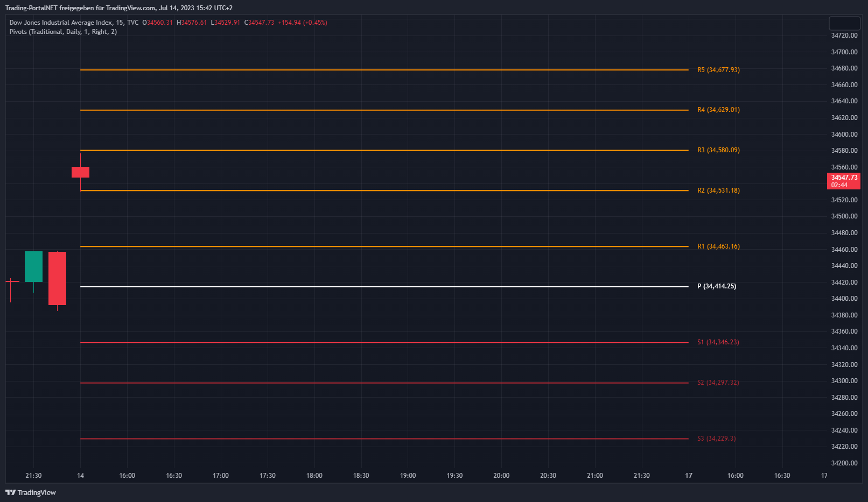Image resolution: width=868 pixels, height=502 pixels.
Task: Click the high value H34576.61 in legend
Action: point(192,23)
